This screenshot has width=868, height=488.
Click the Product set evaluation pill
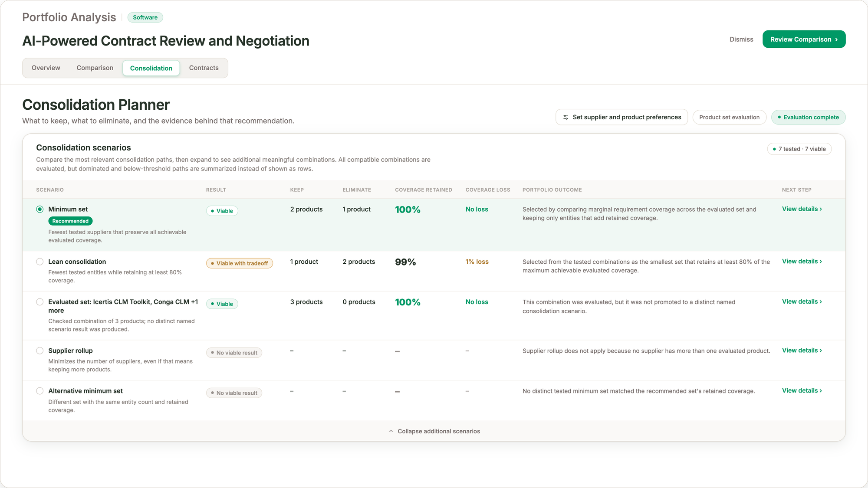pyautogui.click(x=729, y=117)
